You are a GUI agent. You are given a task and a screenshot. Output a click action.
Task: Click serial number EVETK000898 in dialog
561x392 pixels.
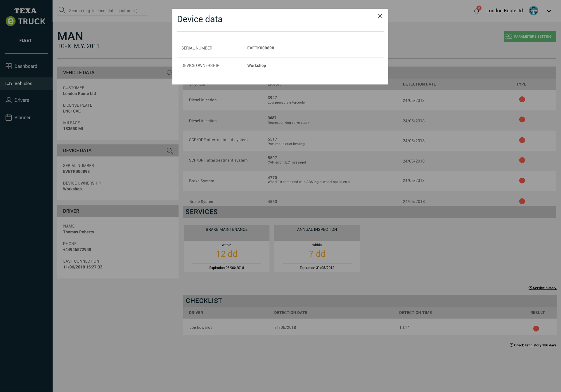(261, 48)
